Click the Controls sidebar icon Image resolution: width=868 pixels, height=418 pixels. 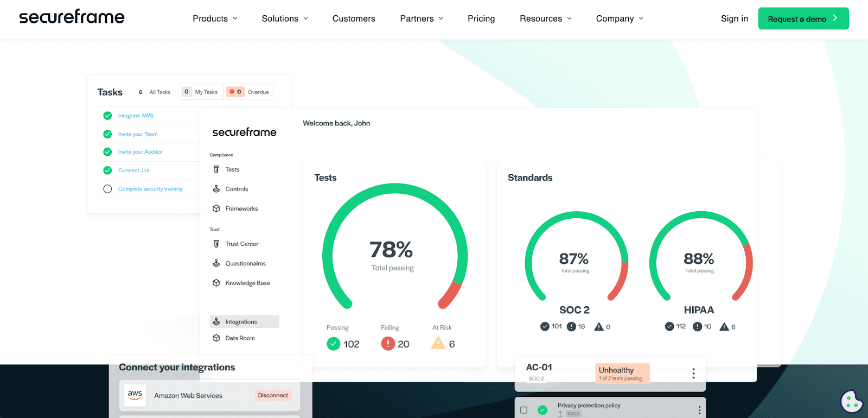click(216, 189)
